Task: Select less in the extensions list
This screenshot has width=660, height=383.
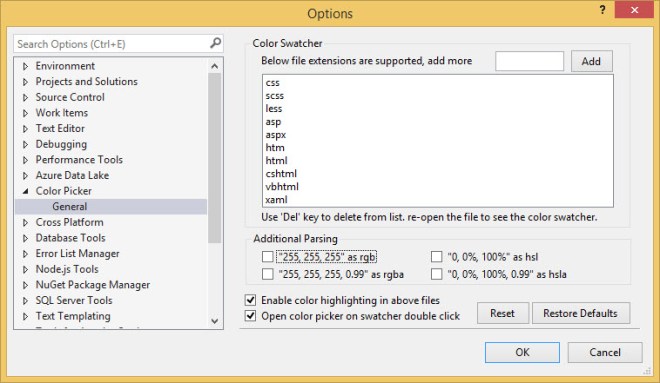Action: pos(274,109)
